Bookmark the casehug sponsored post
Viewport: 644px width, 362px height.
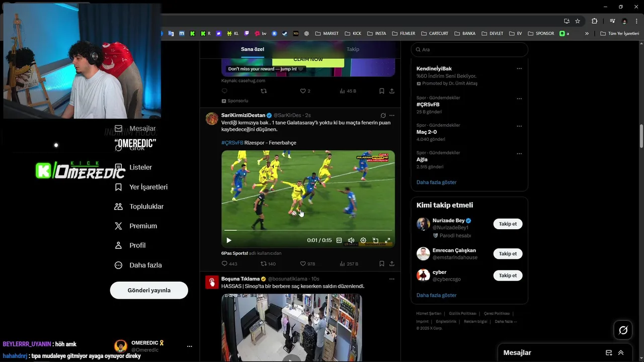(382, 91)
